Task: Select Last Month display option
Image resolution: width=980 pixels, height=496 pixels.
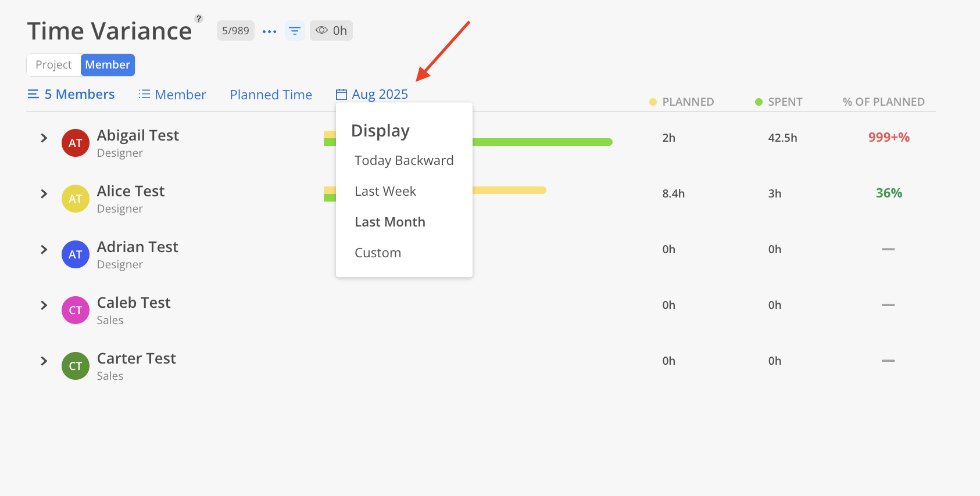Action: (390, 222)
